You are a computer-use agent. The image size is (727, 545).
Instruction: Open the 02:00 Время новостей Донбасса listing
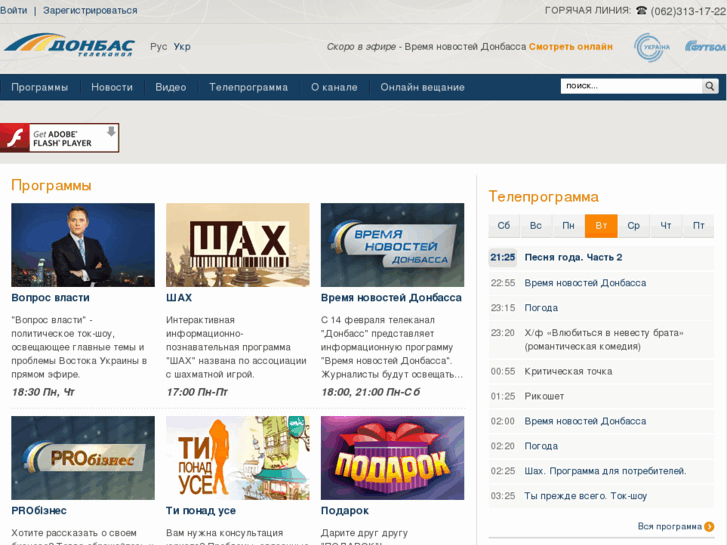[585, 421]
